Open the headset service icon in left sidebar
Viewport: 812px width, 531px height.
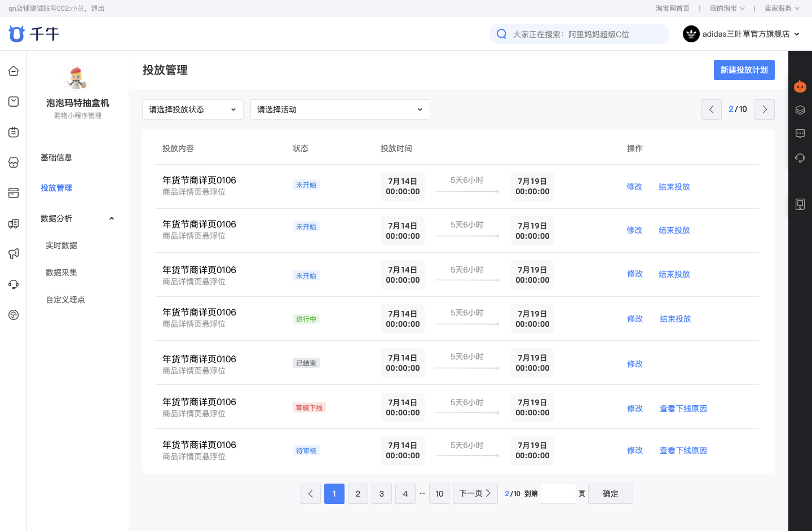pyautogui.click(x=14, y=284)
